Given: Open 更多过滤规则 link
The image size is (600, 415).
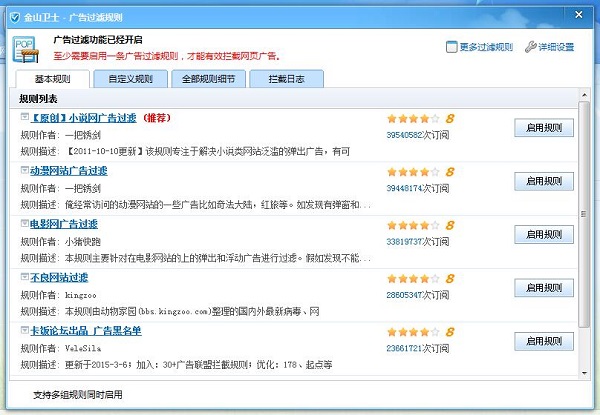Looking at the screenshot, I should [486, 47].
